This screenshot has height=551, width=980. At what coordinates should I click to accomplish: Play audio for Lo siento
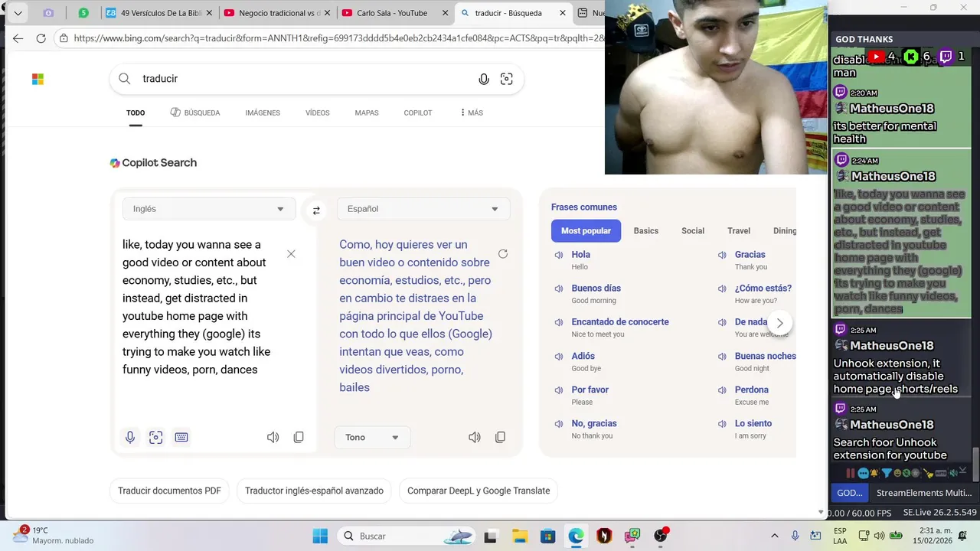click(722, 423)
